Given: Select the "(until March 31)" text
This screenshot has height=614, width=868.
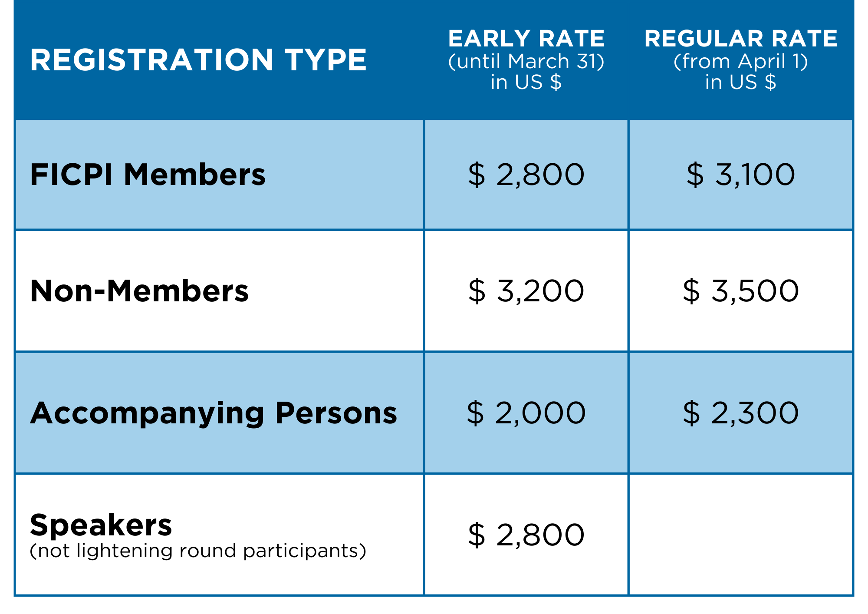Looking at the screenshot, I should point(526,61).
